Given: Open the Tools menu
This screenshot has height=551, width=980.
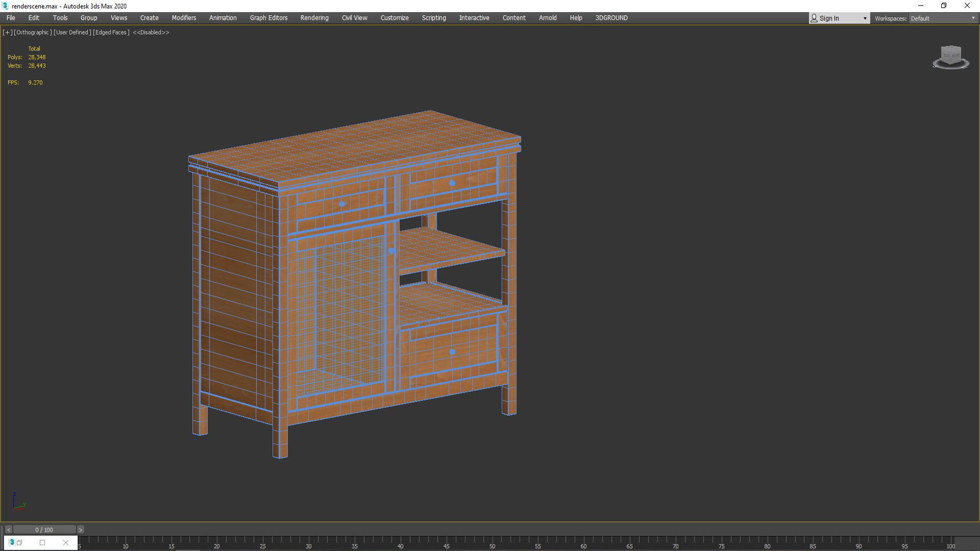Looking at the screenshot, I should pos(60,18).
